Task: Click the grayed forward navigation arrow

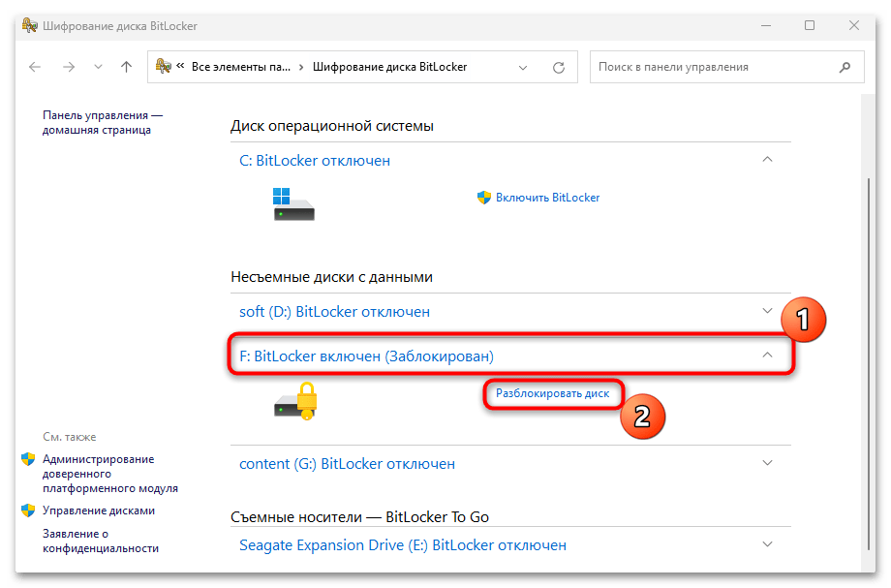Action: click(x=70, y=67)
